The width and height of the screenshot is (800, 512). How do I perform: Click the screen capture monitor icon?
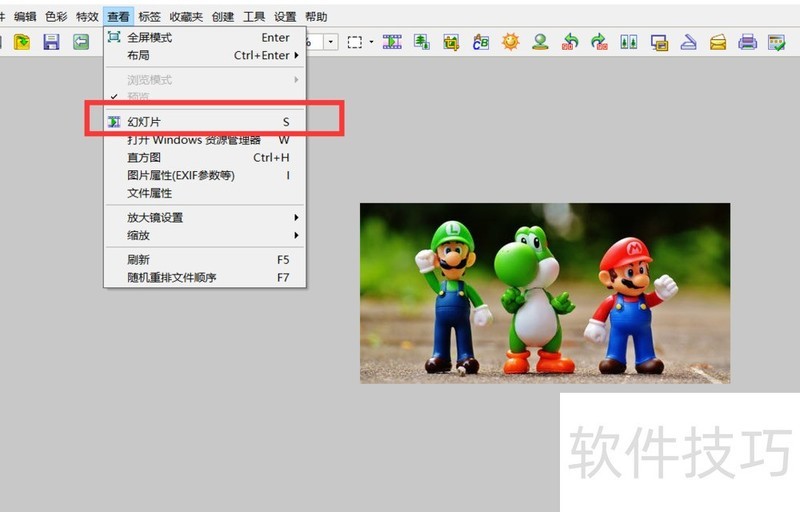coord(659,42)
